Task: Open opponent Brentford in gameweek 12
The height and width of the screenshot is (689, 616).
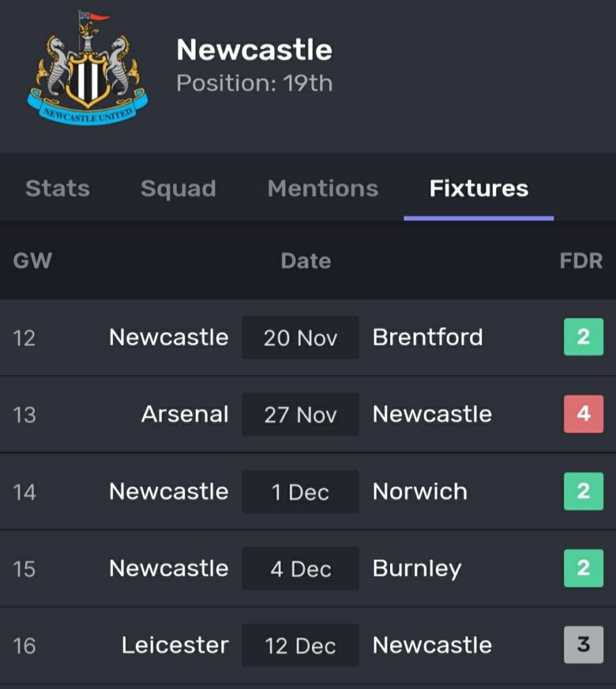Action: click(428, 337)
